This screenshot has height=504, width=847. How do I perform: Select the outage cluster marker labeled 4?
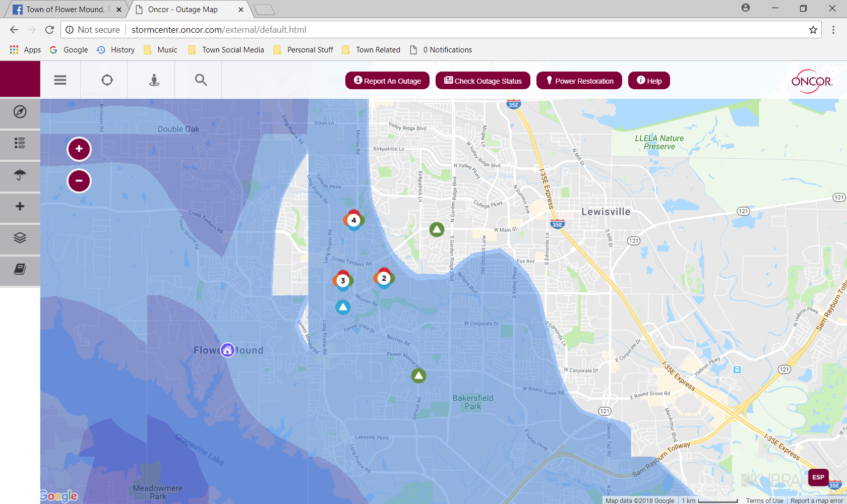[x=354, y=220]
